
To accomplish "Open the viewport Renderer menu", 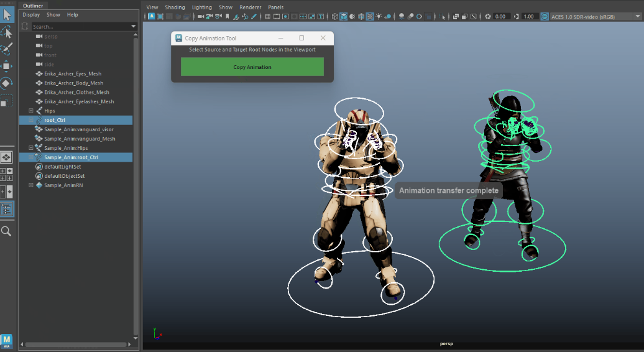I will (x=250, y=7).
